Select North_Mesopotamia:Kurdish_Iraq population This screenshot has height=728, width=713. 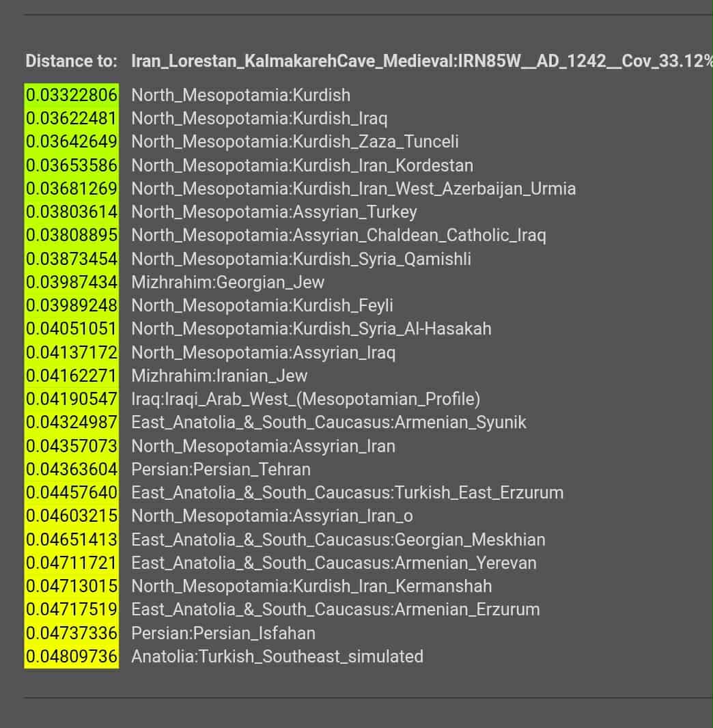(x=260, y=118)
